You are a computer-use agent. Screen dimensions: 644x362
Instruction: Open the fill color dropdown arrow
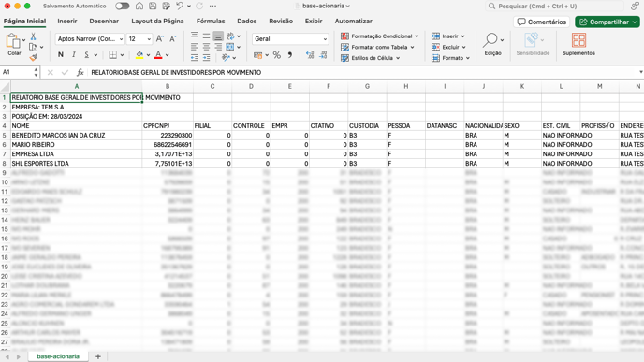[148, 55]
